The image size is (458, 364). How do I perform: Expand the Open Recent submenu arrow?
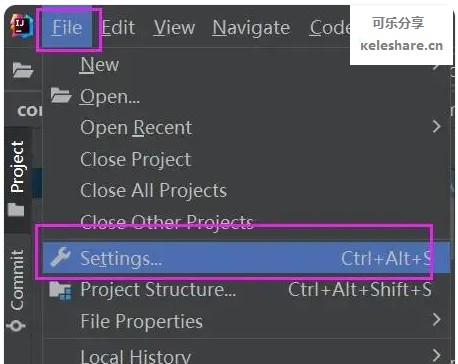click(437, 127)
